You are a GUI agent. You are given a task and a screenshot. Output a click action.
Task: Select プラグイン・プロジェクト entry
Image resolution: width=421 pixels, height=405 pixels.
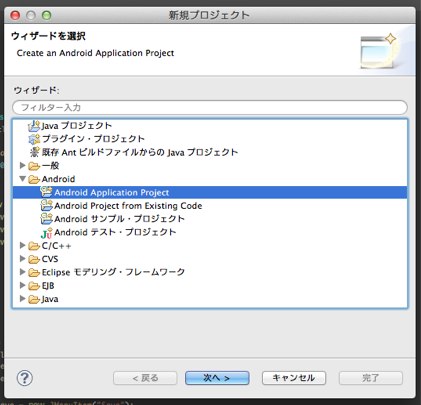click(x=93, y=139)
